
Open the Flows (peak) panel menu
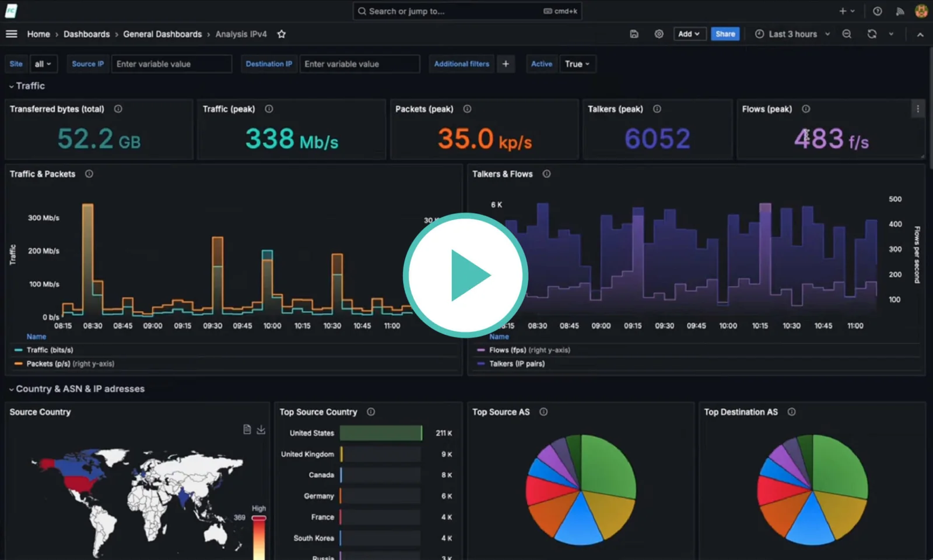coord(918,109)
